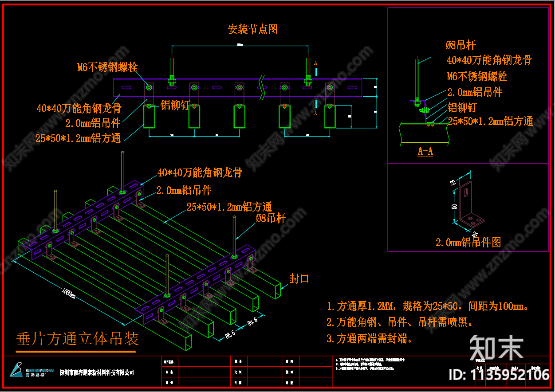Screen dimensions: 555x392
Task: Select the 封口 callout on the isometric view
Action: [x=299, y=278]
